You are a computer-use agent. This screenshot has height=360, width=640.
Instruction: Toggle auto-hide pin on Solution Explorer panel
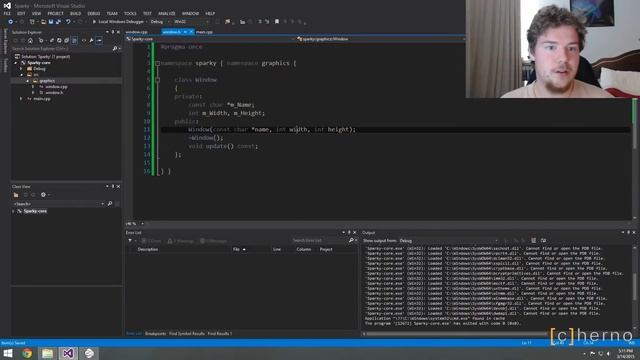(x=113, y=32)
